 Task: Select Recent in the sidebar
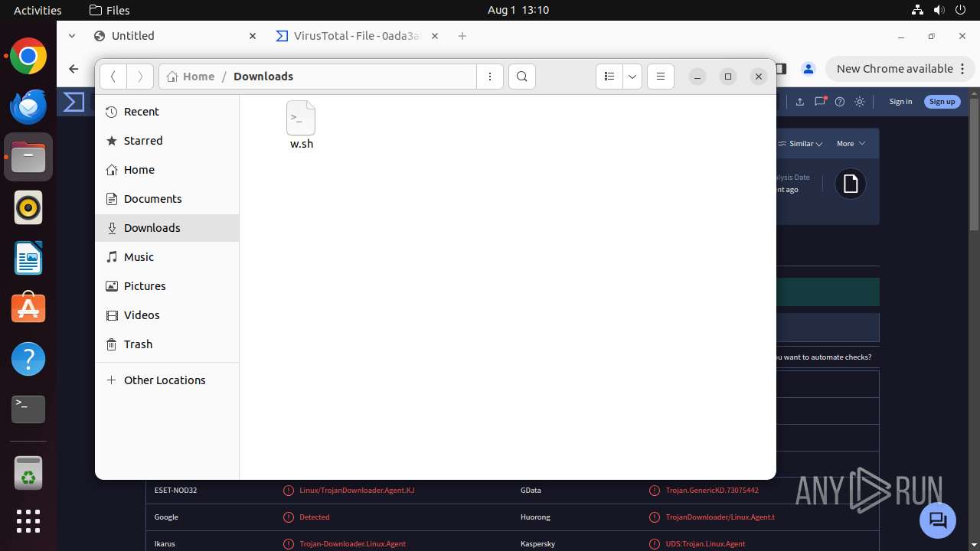[x=167, y=112]
